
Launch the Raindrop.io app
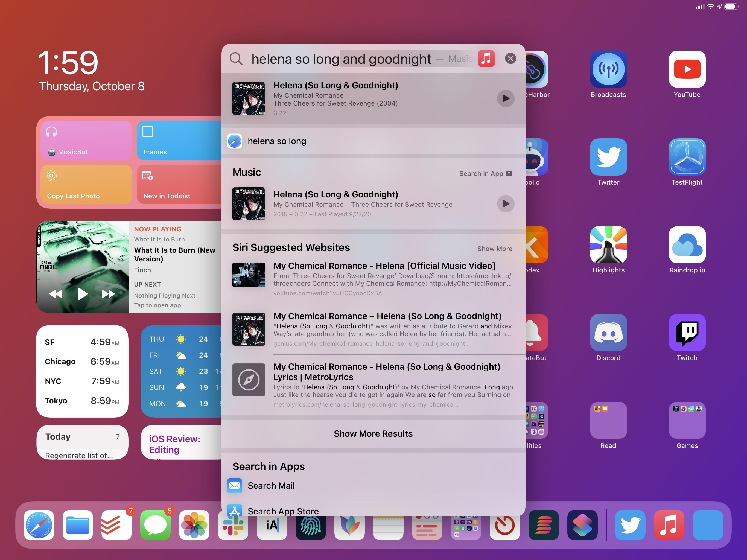coord(687,245)
